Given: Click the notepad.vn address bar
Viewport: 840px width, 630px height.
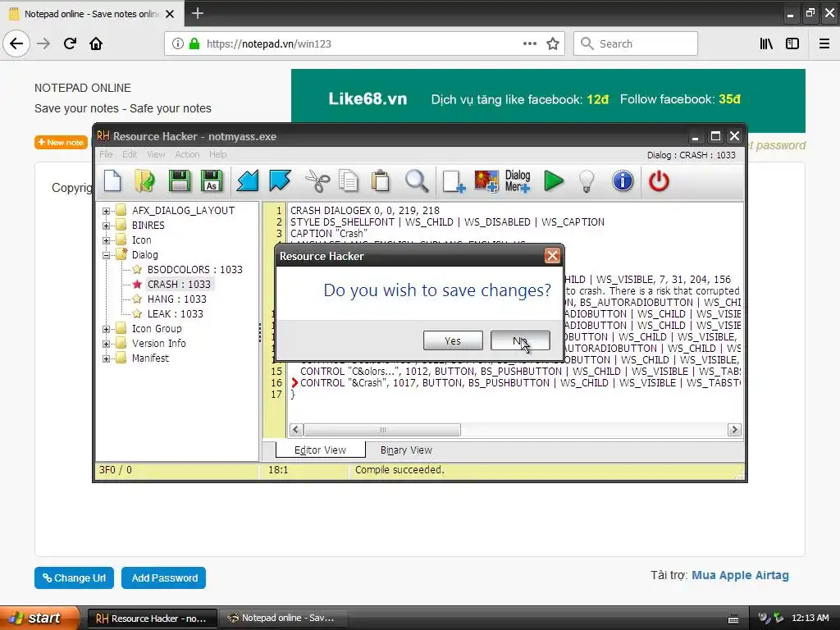Looking at the screenshot, I should [x=364, y=43].
